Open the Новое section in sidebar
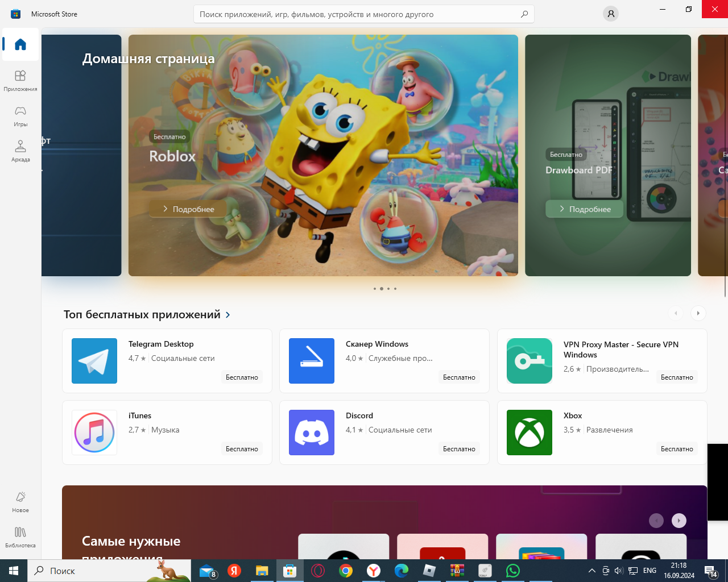Screen dimensions: 728x582 (20, 501)
